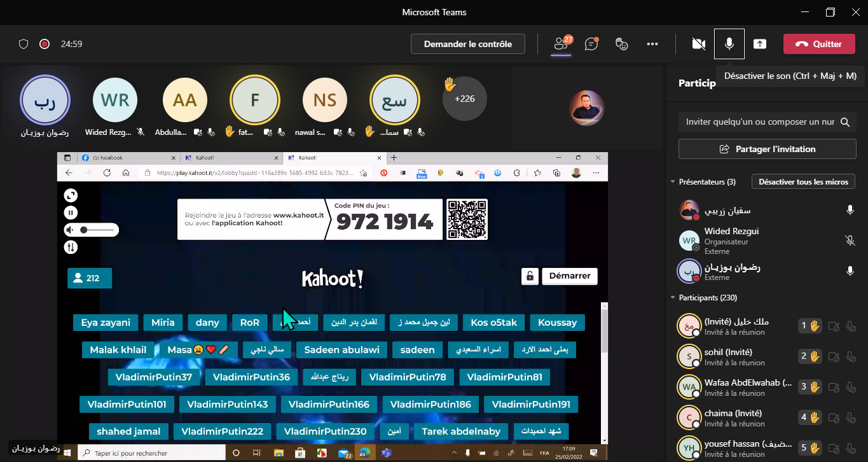Open the share content tray
868x462 pixels.
760,44
